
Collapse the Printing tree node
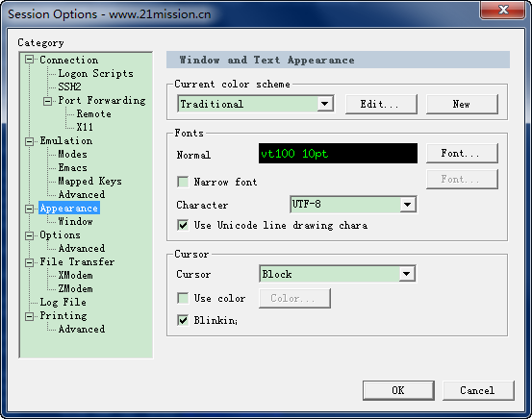(x=30, y=316)
